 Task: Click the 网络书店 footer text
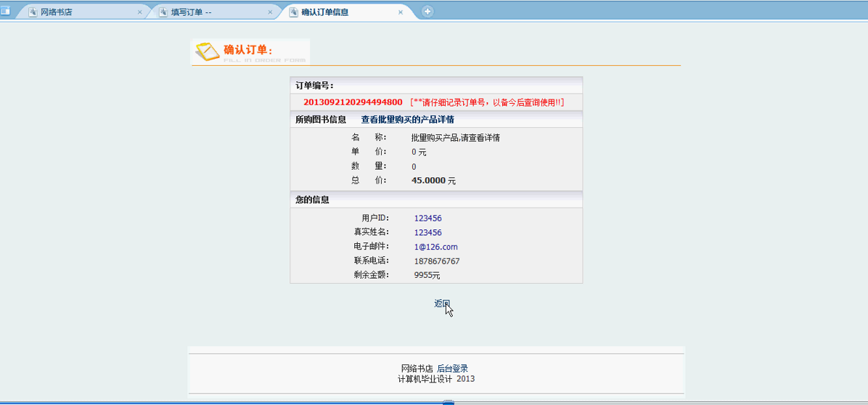click(417, 369)
